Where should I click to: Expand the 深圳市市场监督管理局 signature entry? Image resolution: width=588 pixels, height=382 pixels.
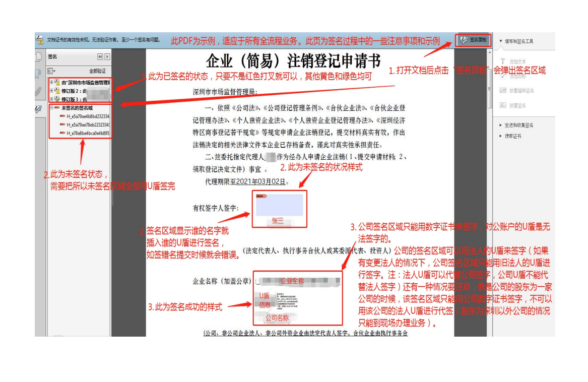[x=51, y=83]
